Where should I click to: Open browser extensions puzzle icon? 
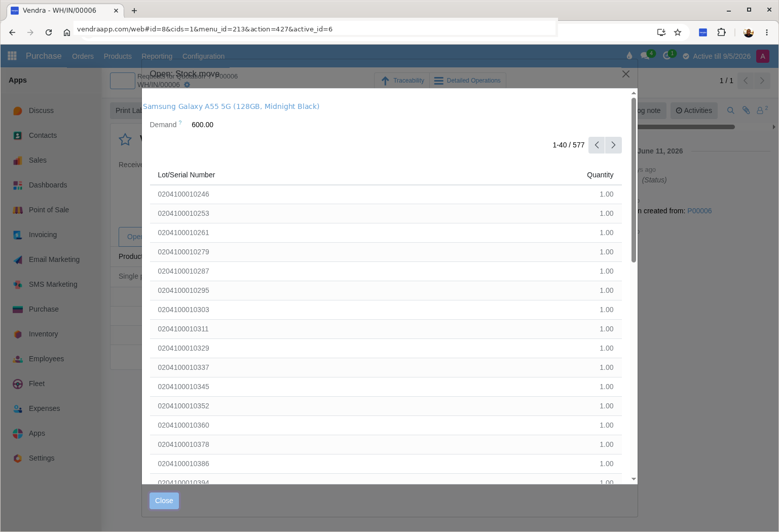(721, 32)
